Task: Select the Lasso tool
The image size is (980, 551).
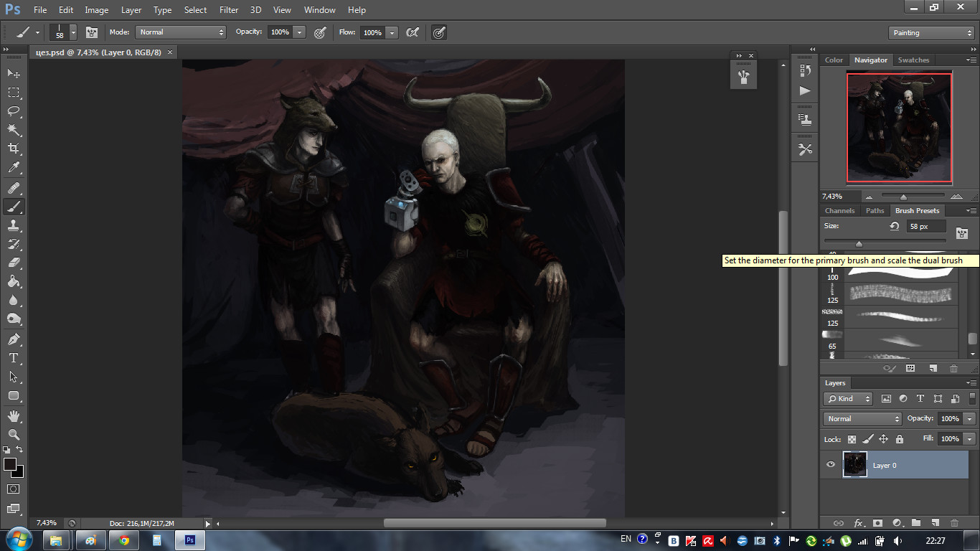Action: (14, 111)
